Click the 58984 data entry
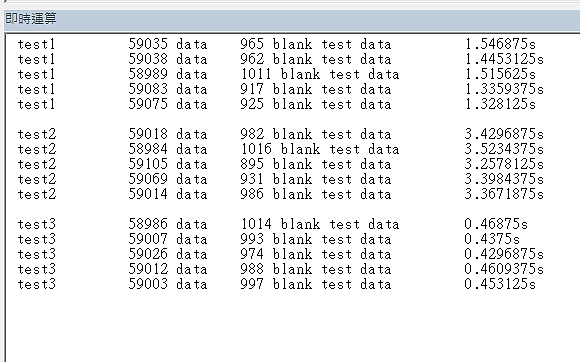The image size is (580, 362). [168, 149]
